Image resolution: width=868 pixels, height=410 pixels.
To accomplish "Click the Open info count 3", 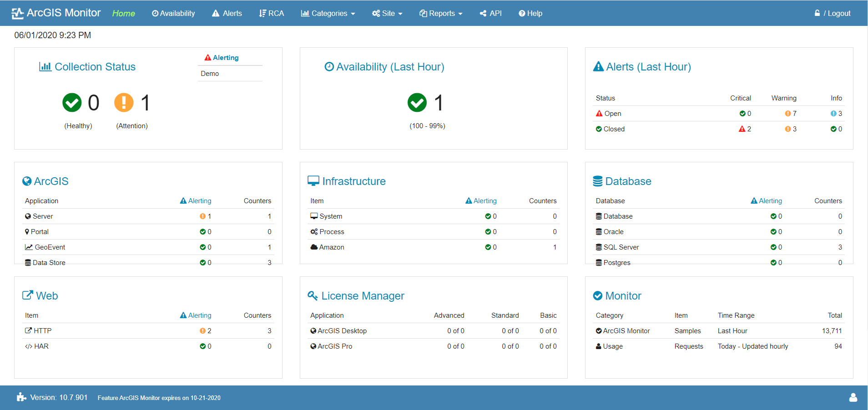I will (x=836, y=114).
